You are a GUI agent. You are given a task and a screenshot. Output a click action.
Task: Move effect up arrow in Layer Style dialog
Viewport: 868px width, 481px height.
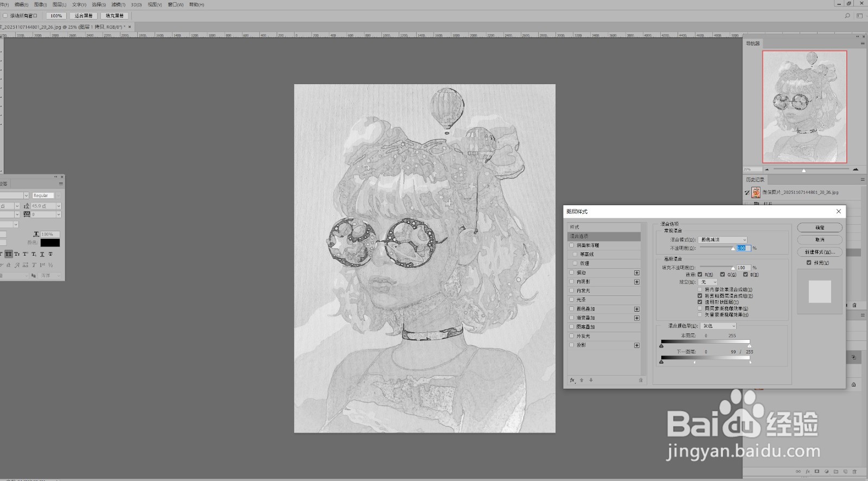coord(582,380)
